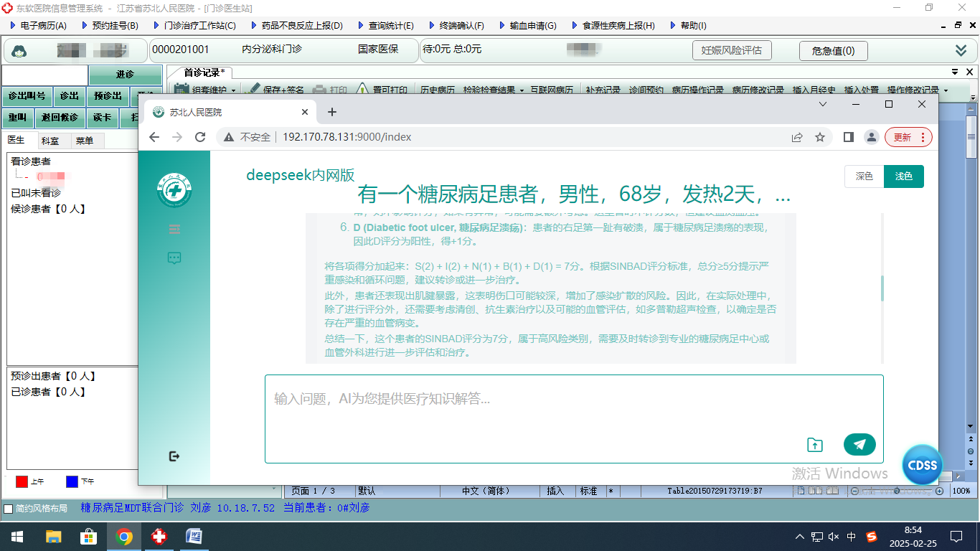This screenshot has width=980, height=551.
Task: Click the logout icon at the sidebar bottom
Action: coord(174,455)
